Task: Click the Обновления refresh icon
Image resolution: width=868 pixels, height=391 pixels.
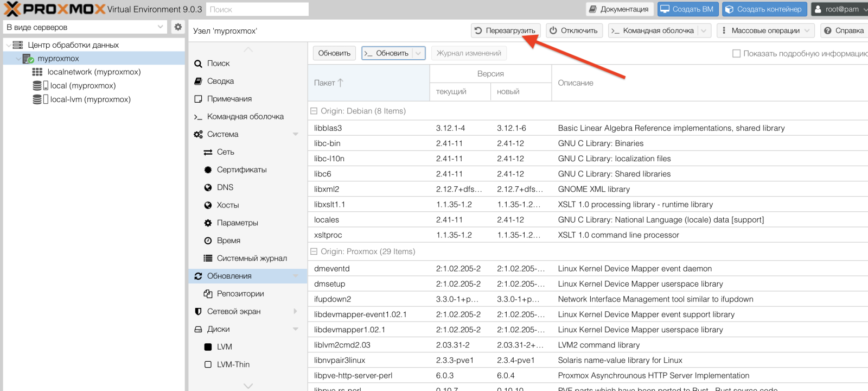Action: coord(198,276)
